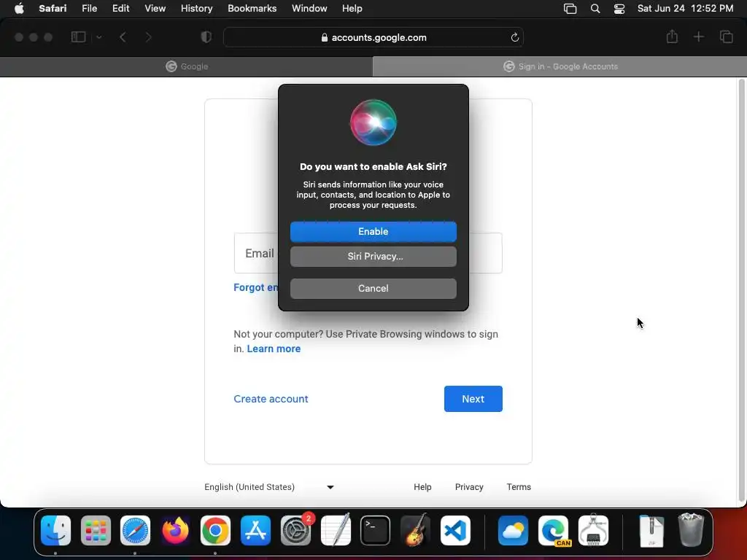Open Siri Privacy information

(x=373, y=256)
